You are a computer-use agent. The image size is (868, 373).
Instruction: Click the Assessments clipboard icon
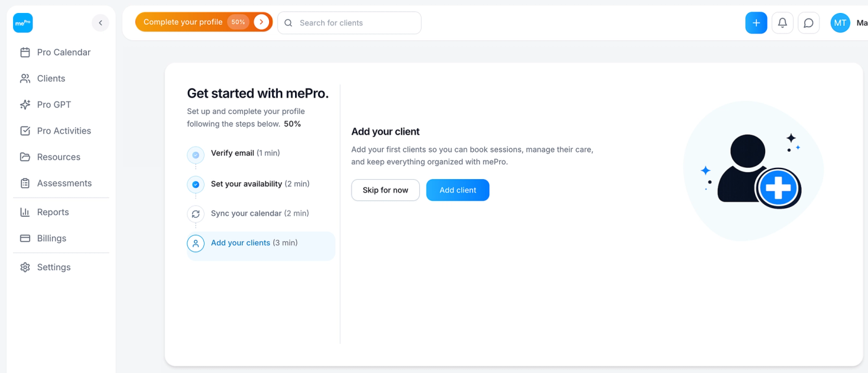click(x=25, y=183)
